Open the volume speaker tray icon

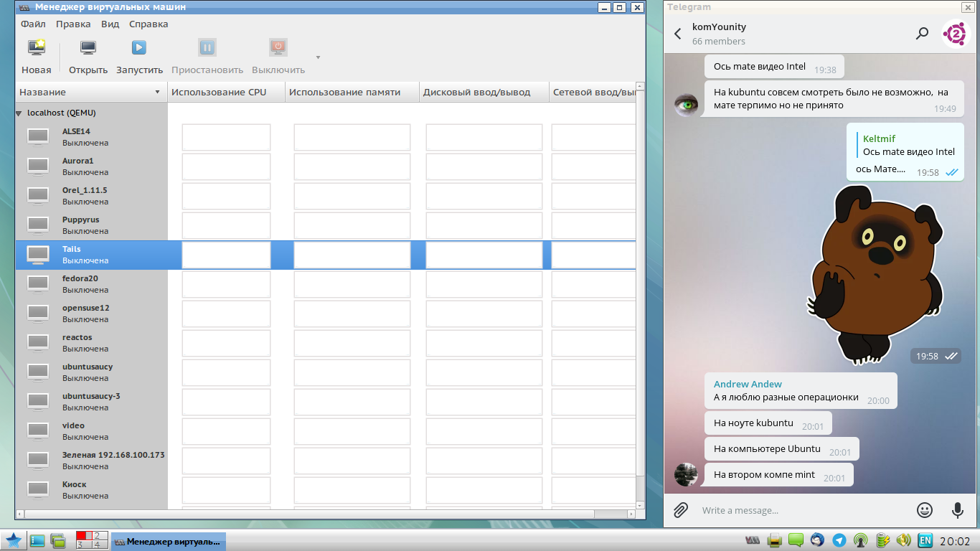(904, 540)
